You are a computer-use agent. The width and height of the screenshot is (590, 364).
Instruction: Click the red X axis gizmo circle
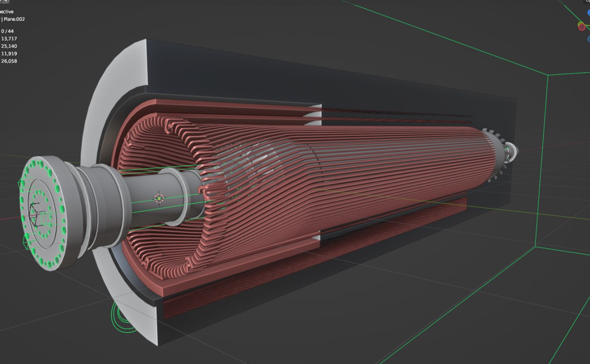[582, 26]
